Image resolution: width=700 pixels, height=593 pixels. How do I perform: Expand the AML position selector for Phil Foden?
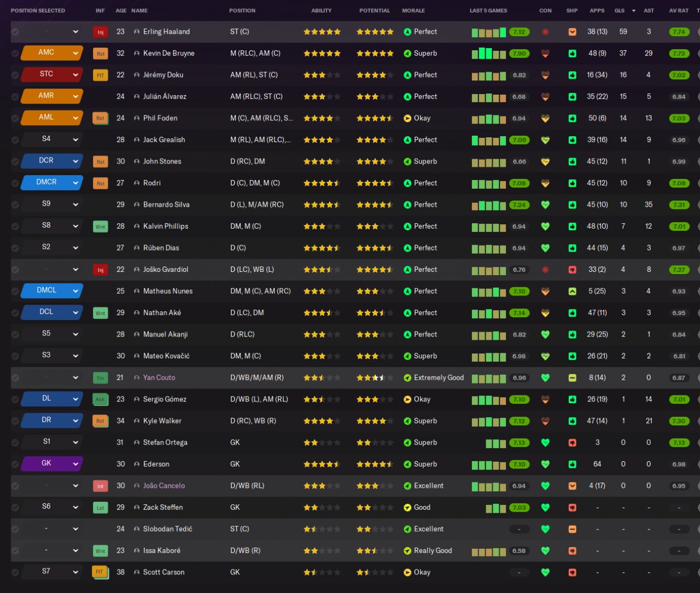point(52,118)
